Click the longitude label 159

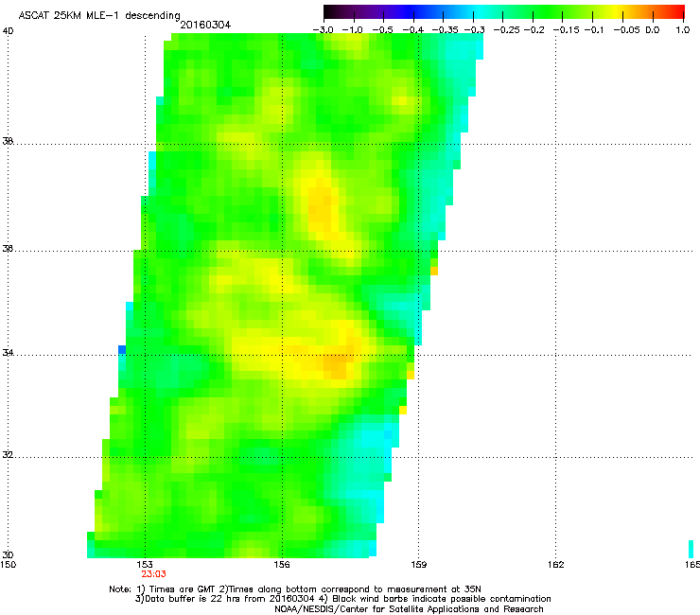click(419, 565)
